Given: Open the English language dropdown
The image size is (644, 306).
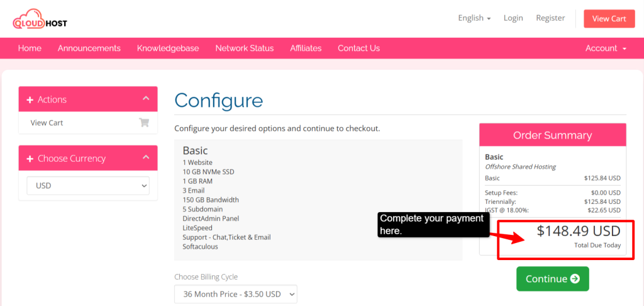Looking at the screenshot, I should pos(474,18).
